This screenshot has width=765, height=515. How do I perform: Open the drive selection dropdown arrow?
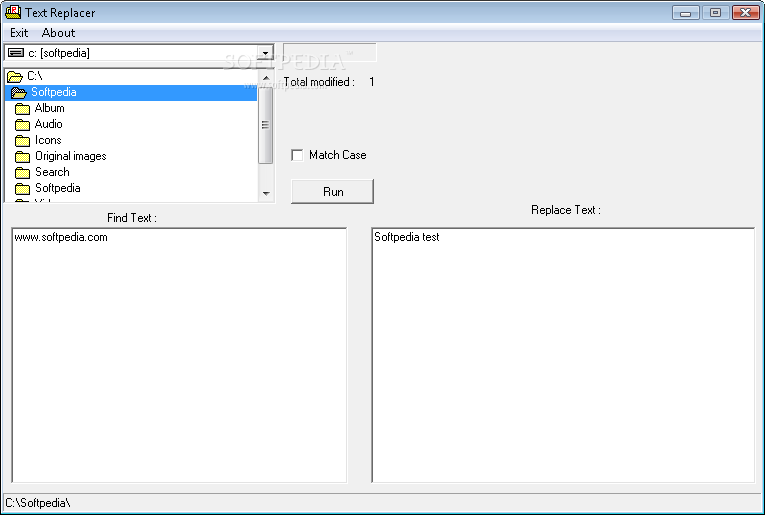coord(265,53)
